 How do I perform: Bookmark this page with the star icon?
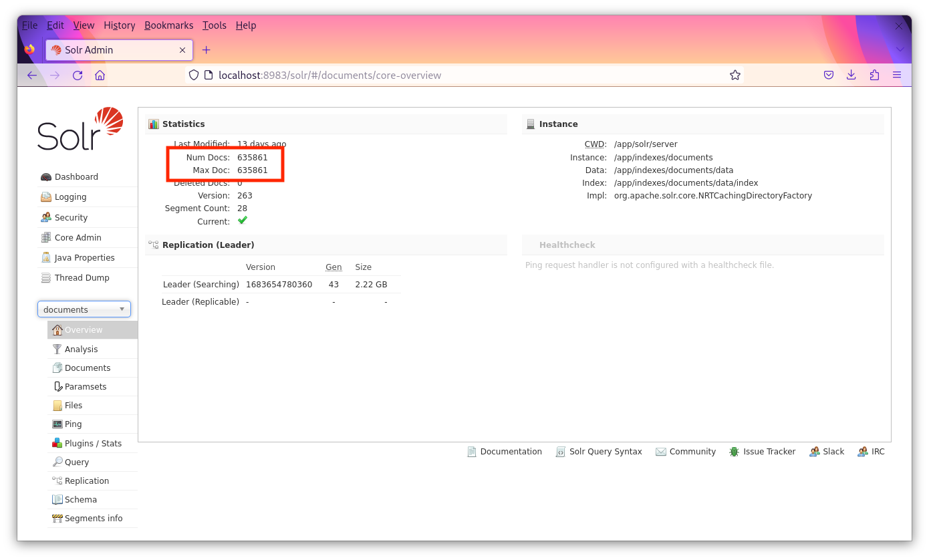tap(735, 76)
